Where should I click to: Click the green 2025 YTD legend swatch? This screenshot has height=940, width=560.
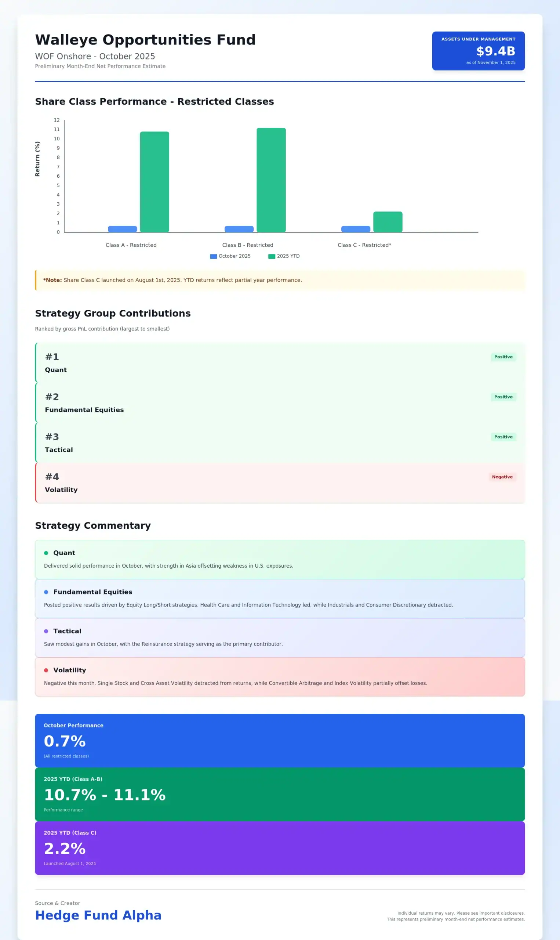(271, 256)
